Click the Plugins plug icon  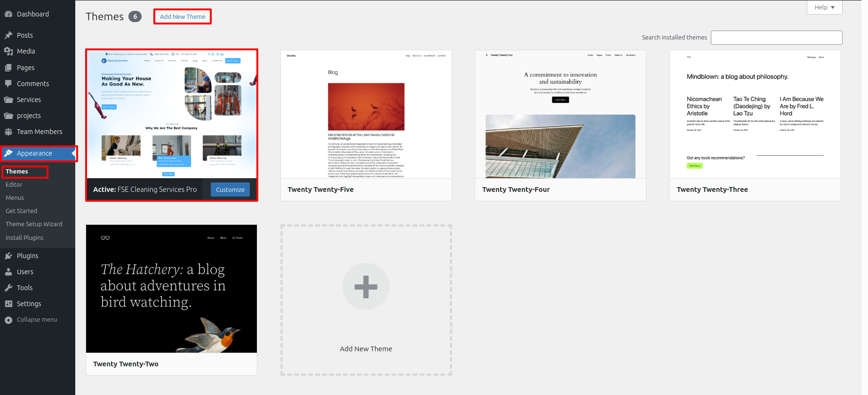pos(8,256)
